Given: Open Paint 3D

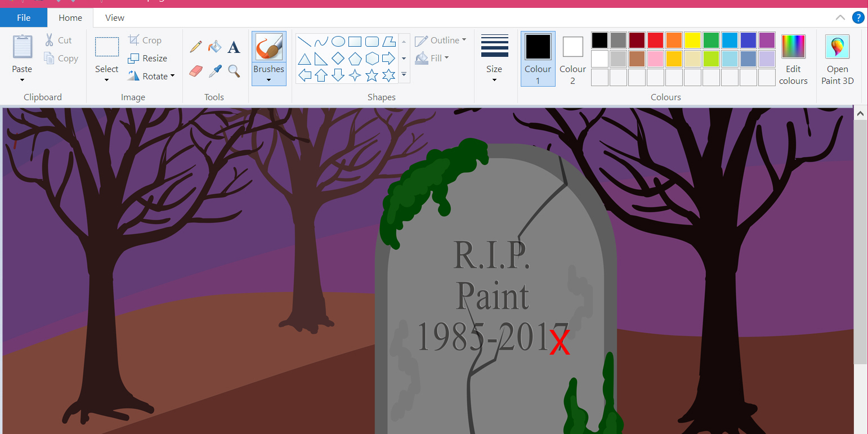Looking at the screenshot, I should click(x=837, y=60).
